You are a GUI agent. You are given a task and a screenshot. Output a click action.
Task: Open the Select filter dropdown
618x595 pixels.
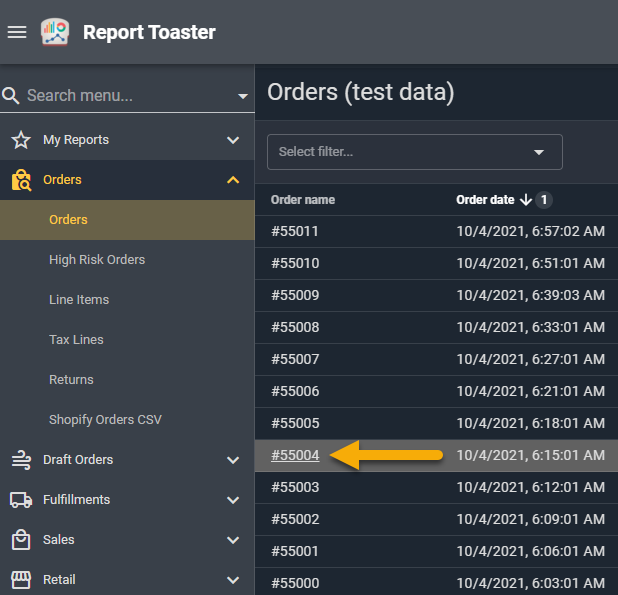tap(415, 152)
